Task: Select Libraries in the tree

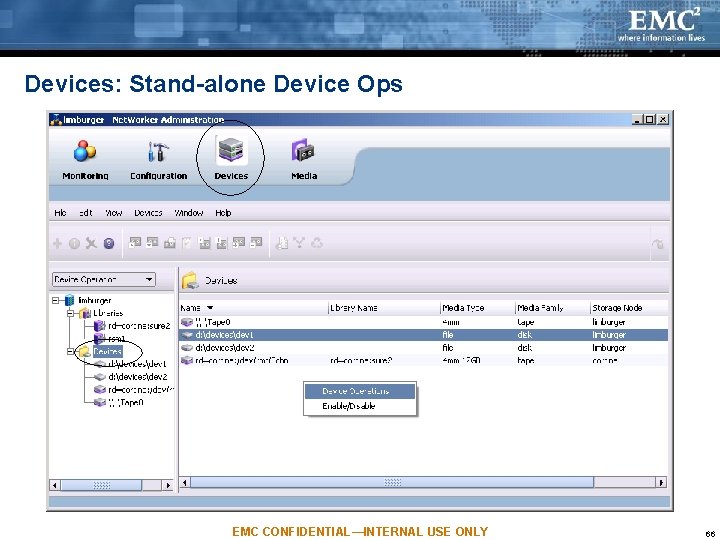Action: [108, 313]
